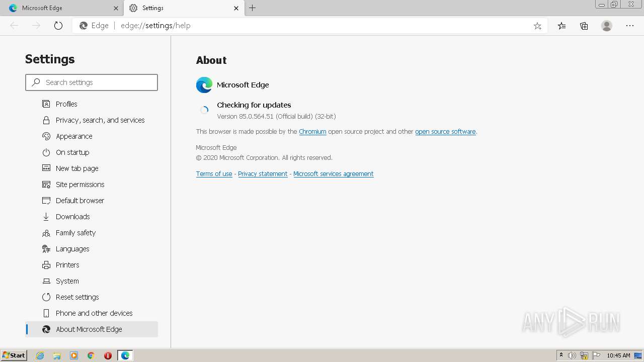
Task: Open the Favorites list icon
Action: pyautogui.click(x=561, y=26)
